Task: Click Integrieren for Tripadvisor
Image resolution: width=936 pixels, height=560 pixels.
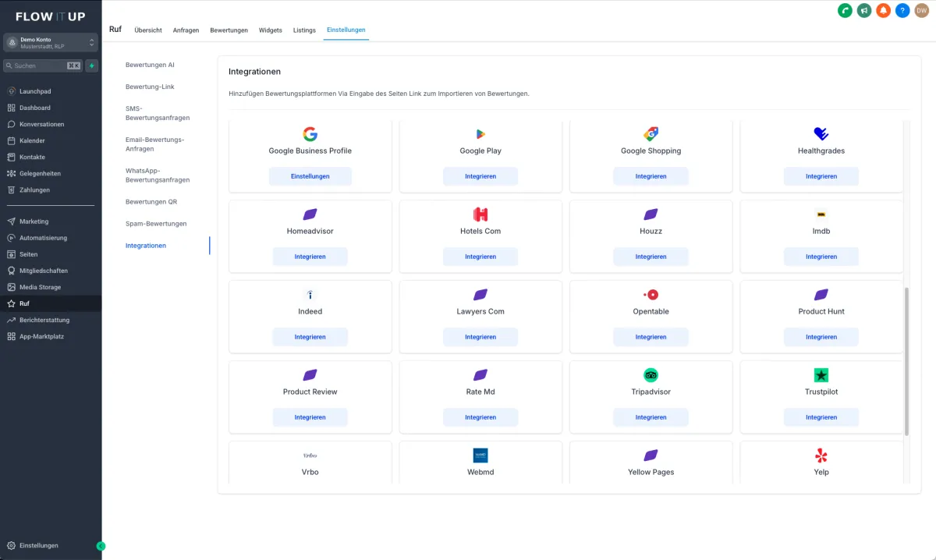Action: (651, 417)
